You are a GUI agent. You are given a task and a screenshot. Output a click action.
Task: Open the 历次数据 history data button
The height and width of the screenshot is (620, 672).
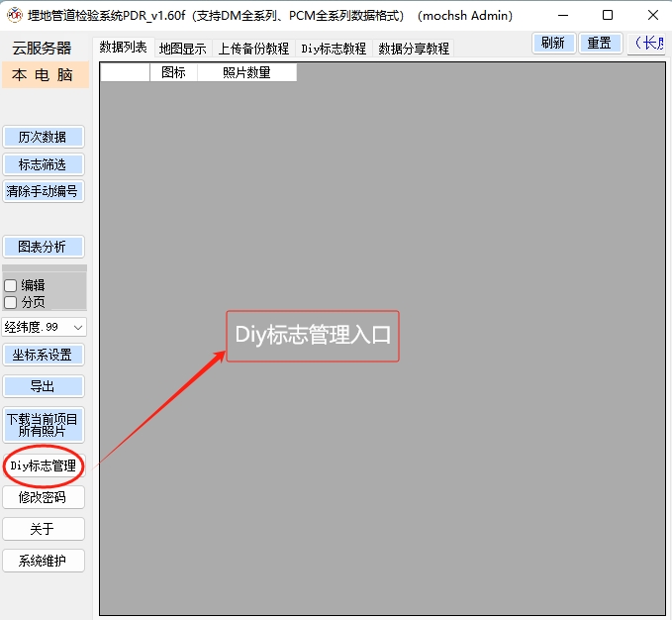coord(44,137)
